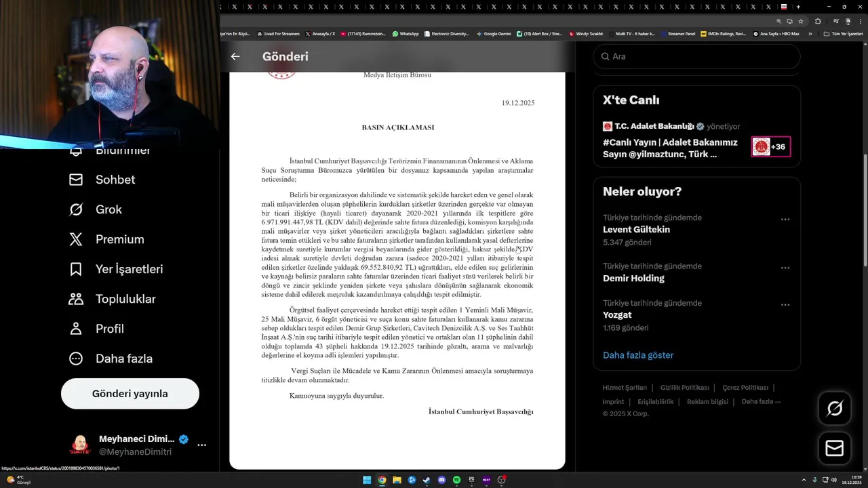Expand the hidden bookmarks chevron
Screen dimensions: 868x488
click(x=810, y=33)
